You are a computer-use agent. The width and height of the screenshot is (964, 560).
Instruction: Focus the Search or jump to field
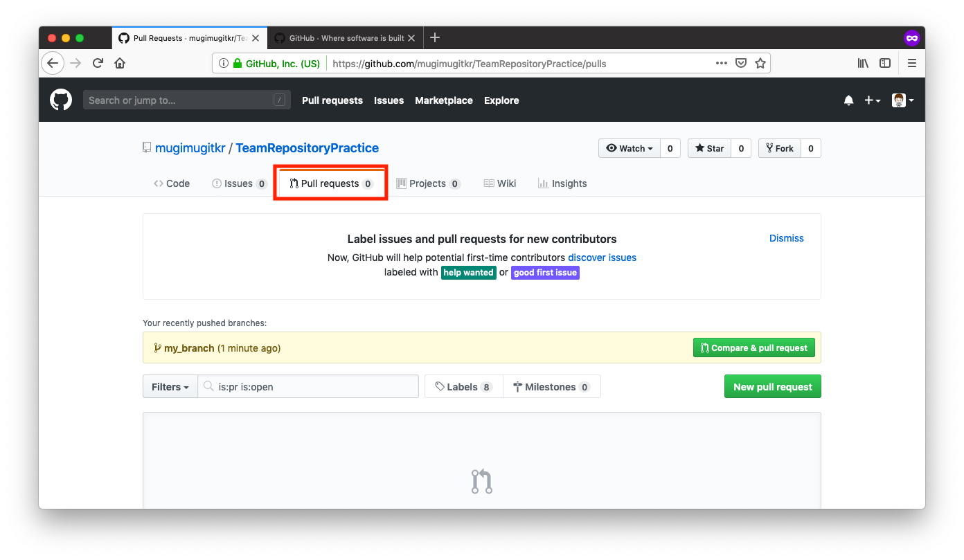pos(187,100)
